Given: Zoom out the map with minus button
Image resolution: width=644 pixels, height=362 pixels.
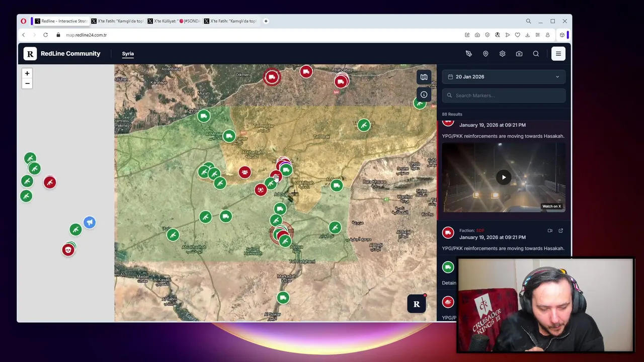Looking at the screenshot, I should coord(27,83).
